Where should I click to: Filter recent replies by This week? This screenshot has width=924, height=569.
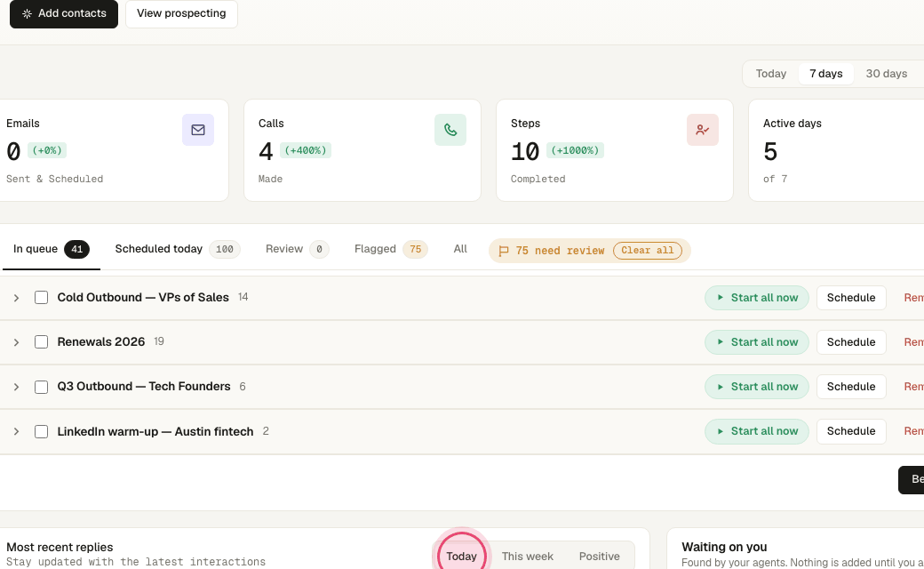[528, 556]
